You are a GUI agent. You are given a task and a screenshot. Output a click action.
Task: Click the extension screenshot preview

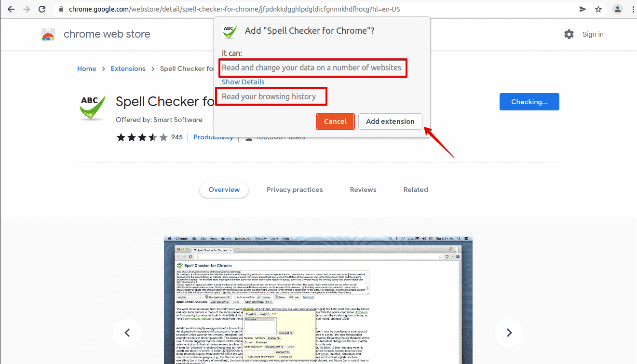click(x=318, y=300)
